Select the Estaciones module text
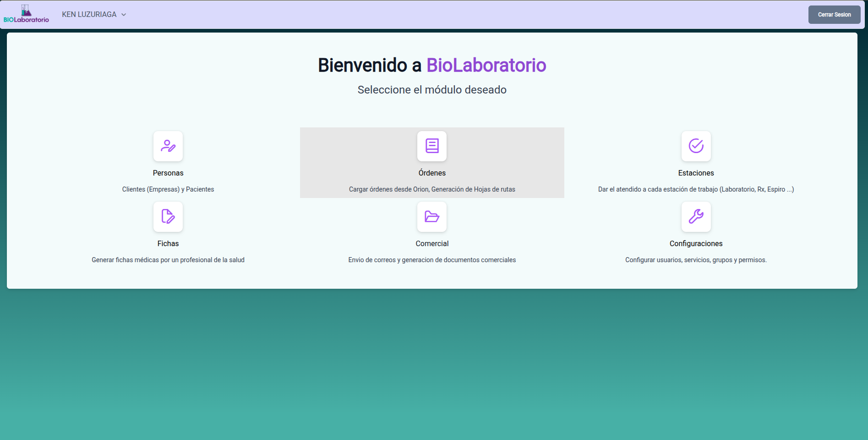Screen dimensions: 868x440 click(x=695, y=173)
